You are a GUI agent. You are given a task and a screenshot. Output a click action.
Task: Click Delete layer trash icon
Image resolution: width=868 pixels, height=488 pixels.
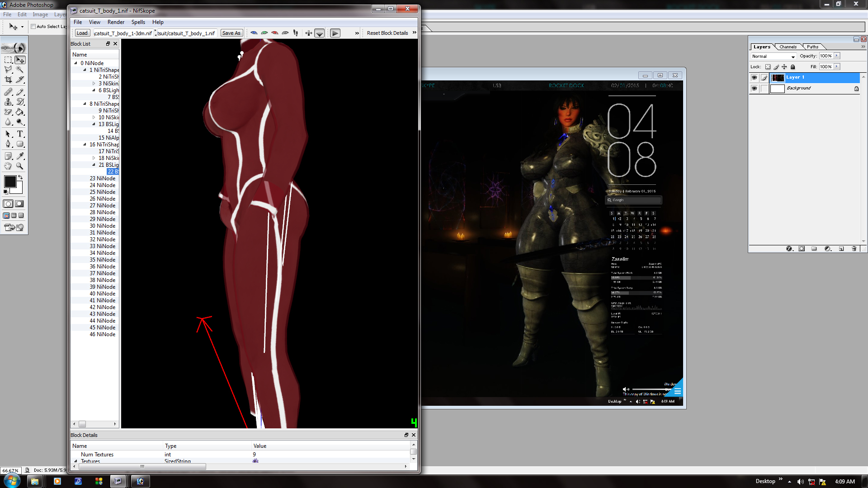tap(854, 249)
